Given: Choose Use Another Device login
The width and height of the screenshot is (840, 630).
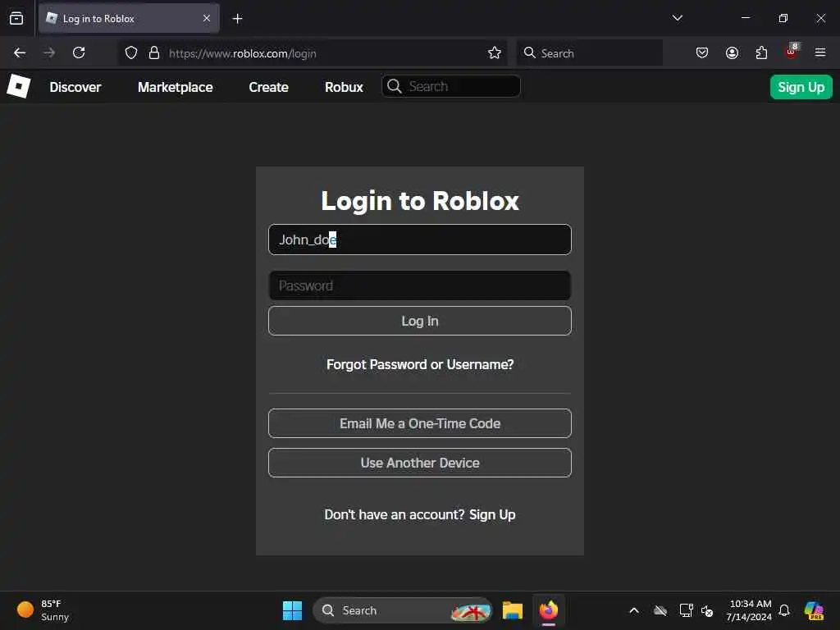Looking at the screenshot, I should [420, 463].
